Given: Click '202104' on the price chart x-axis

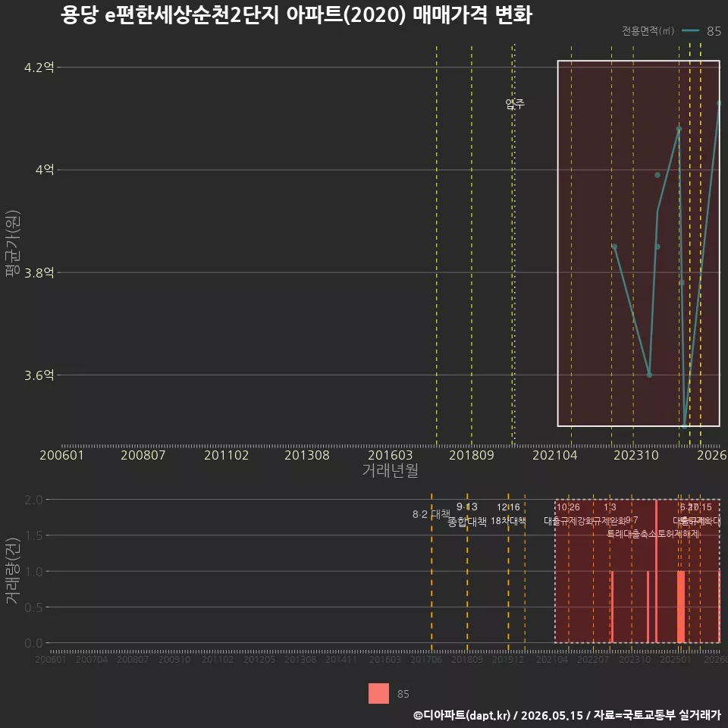Looking at the screenshot, I should (x=555, y=455).
